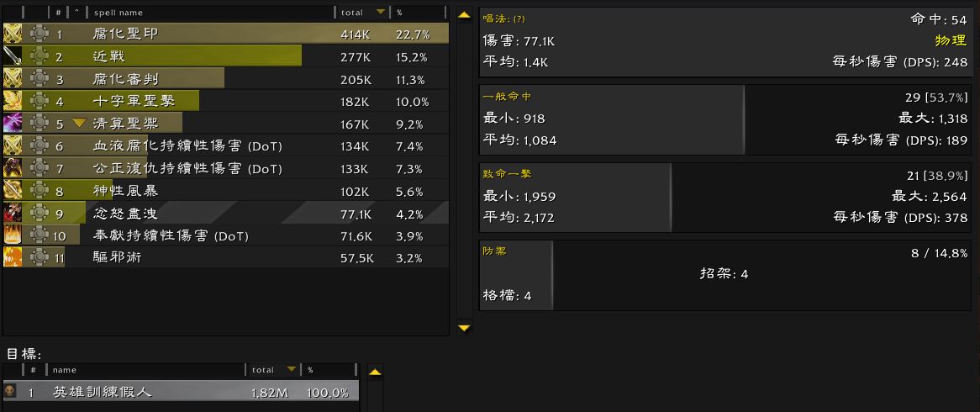Click the 驅邪術 spell icon

click(12, 257)
